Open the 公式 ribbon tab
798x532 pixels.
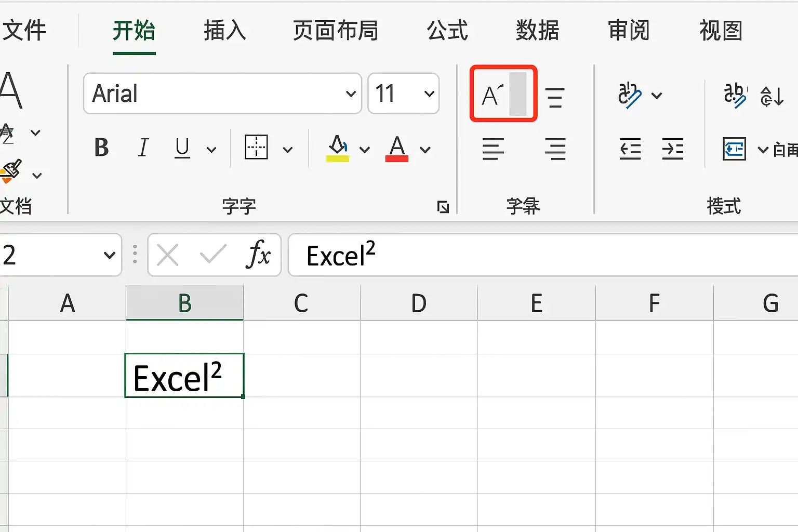(447, 31)
